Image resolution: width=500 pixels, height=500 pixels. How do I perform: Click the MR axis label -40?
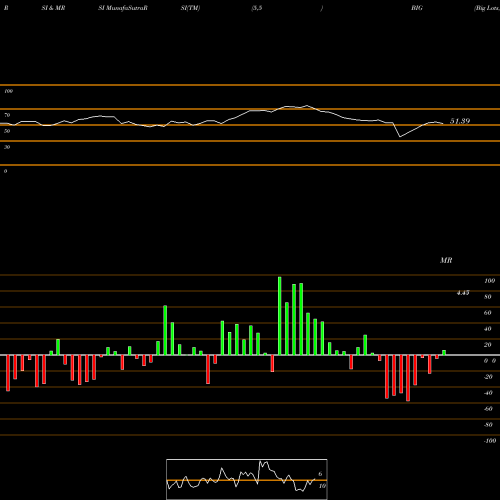[488, 393]
